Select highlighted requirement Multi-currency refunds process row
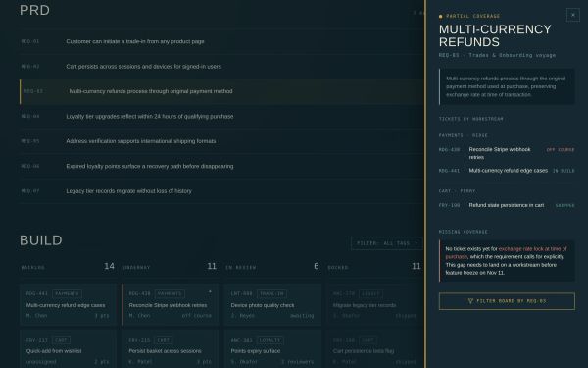 (221, 91)
